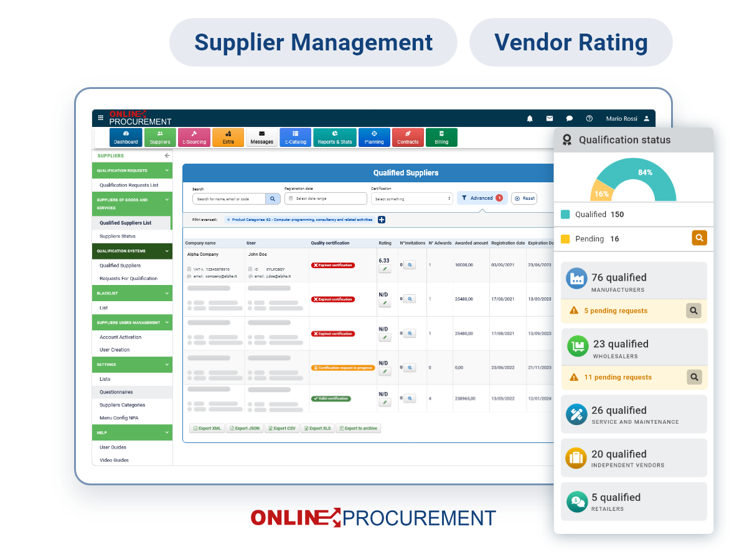This screenshot has height=560, width=747.
Task: Click the Export CSV button
Action: 282,428
